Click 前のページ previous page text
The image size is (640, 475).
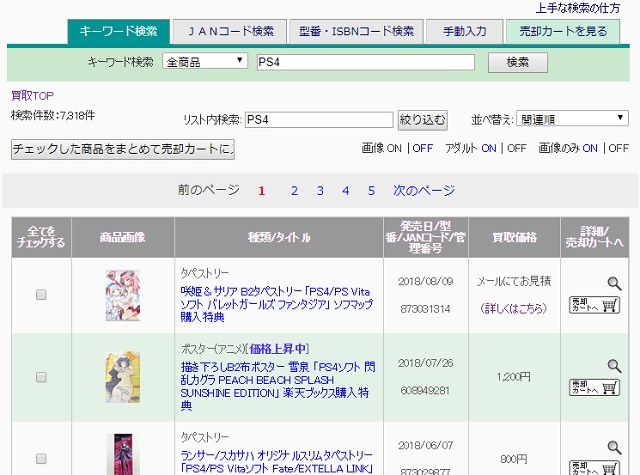pyautogui.click(x=209, y=190)
